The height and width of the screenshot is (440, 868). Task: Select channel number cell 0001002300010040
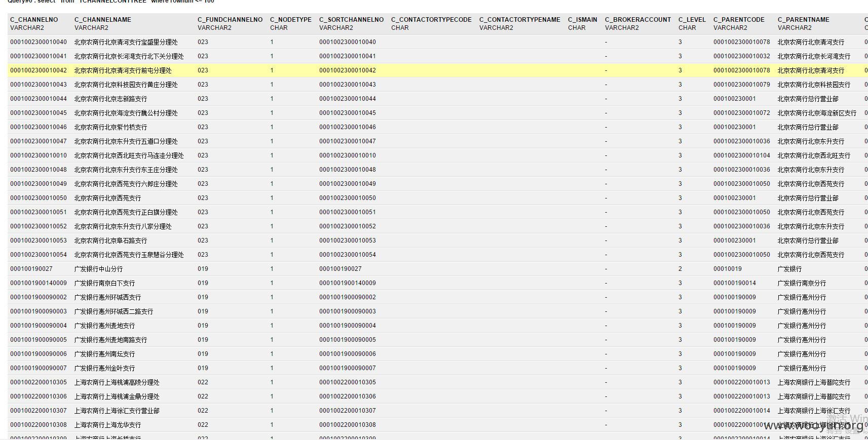(x=39, y=42)
